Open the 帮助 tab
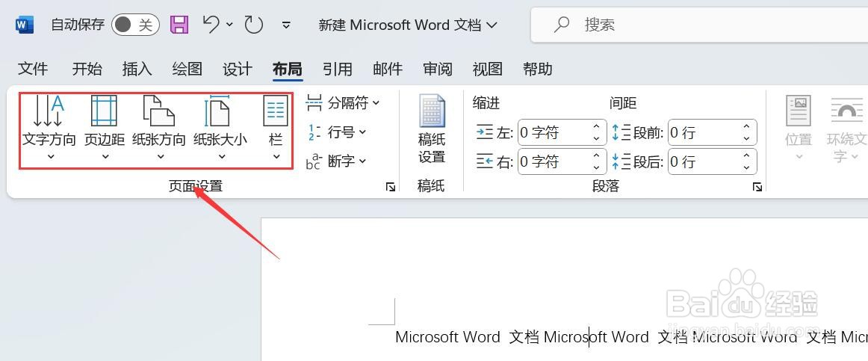The height and width of the screenshot is (361, 868). [x=538, y=69]
